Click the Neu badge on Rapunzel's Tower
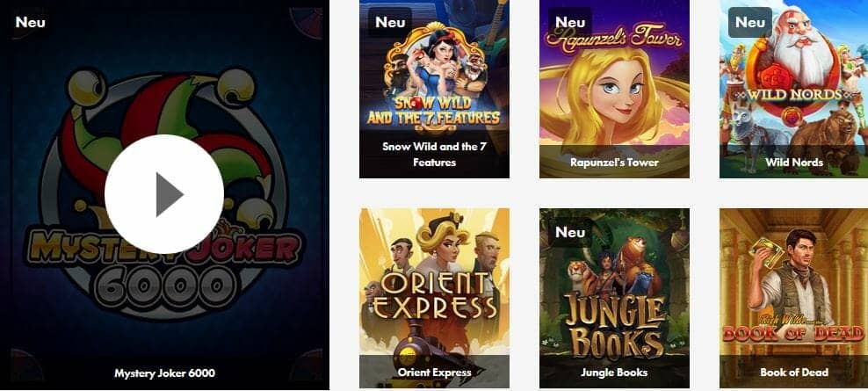The width and height of the screenshot is (868, 391). (x=570, y=22)
